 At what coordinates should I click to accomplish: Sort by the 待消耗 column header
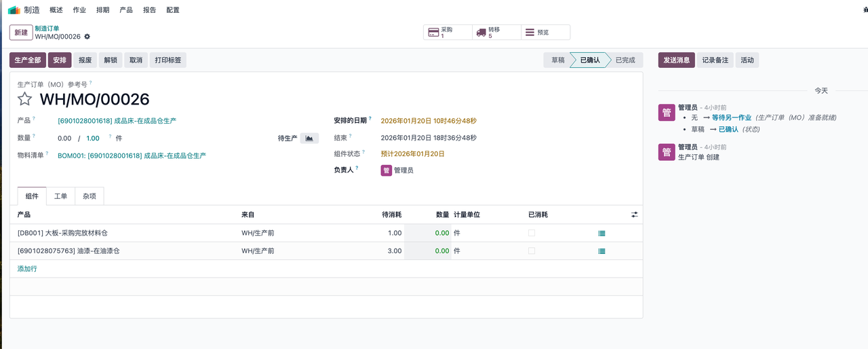[392, 215]
